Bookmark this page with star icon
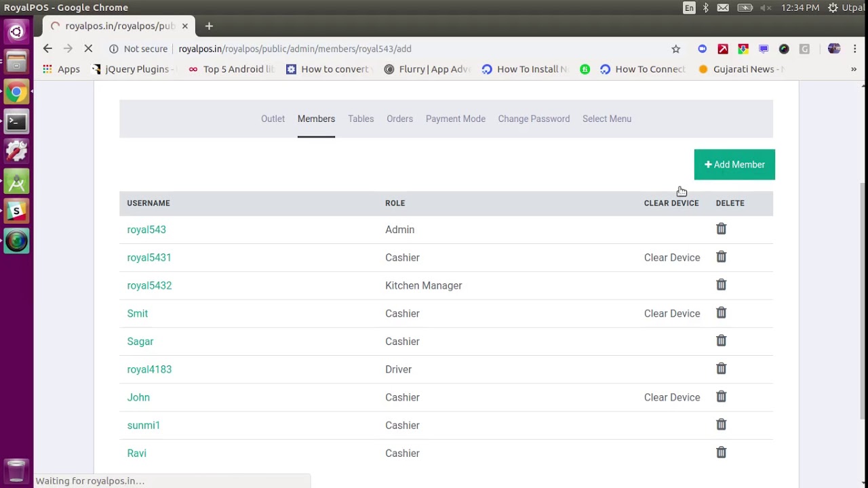 tap(675, 49)
